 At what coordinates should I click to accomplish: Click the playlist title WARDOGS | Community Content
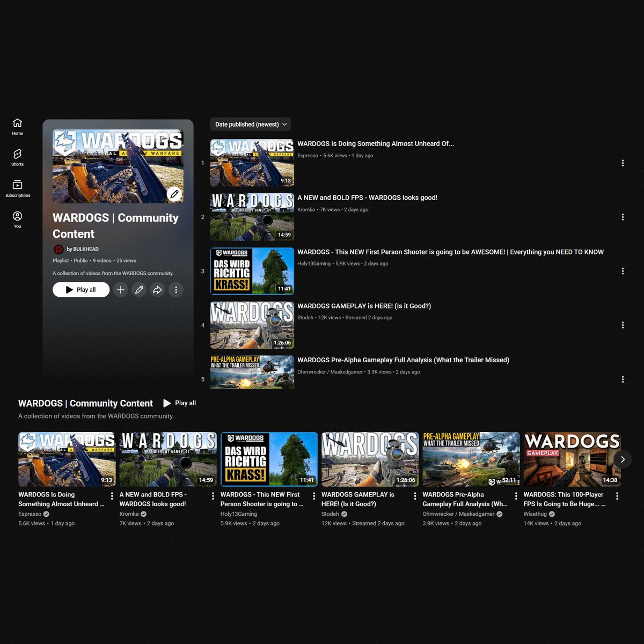pos(115,226)
